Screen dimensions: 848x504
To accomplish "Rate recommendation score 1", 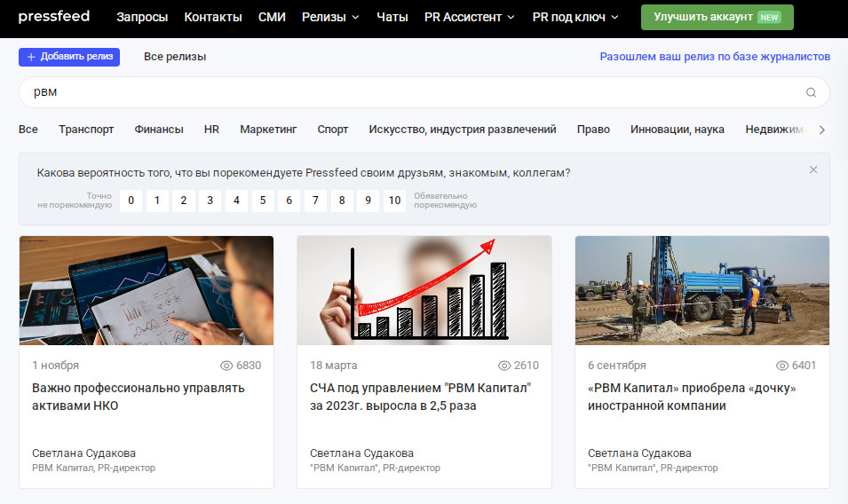I will [157, 201].
